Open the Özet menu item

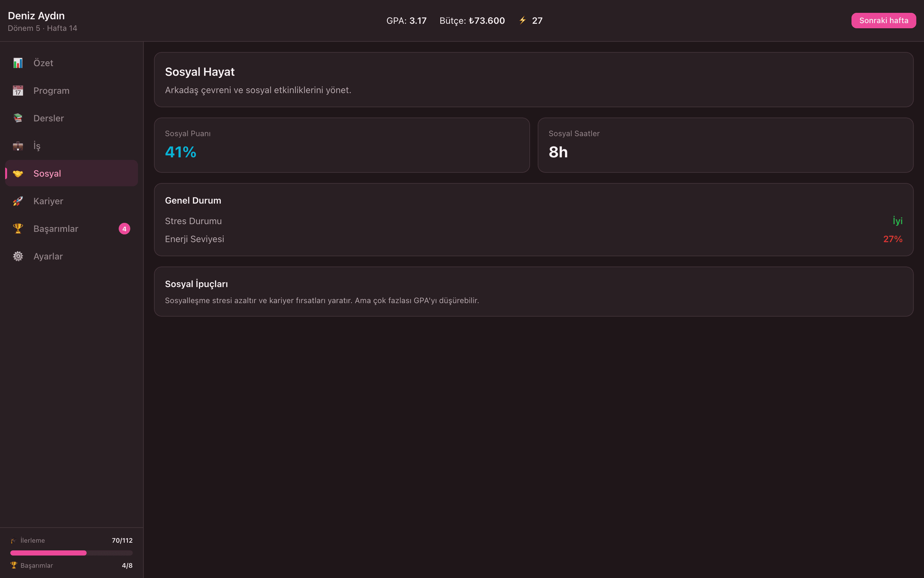pos(72,63)
